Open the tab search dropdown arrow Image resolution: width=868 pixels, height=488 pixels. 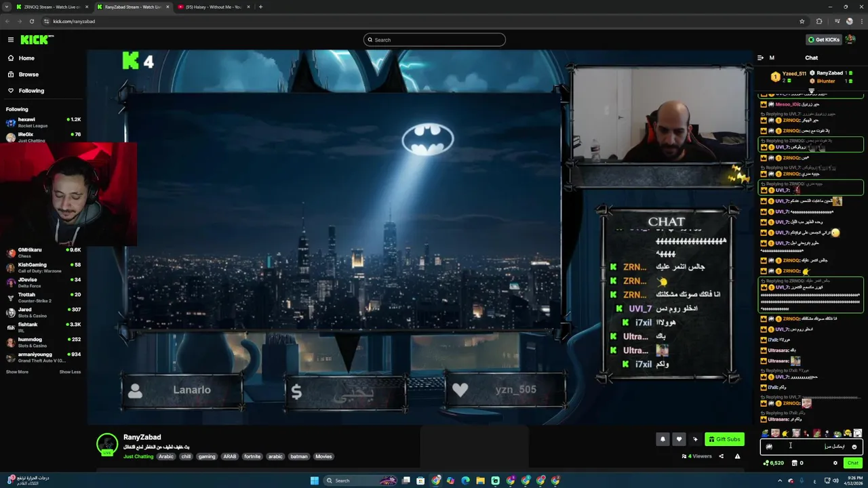point(7,7)
